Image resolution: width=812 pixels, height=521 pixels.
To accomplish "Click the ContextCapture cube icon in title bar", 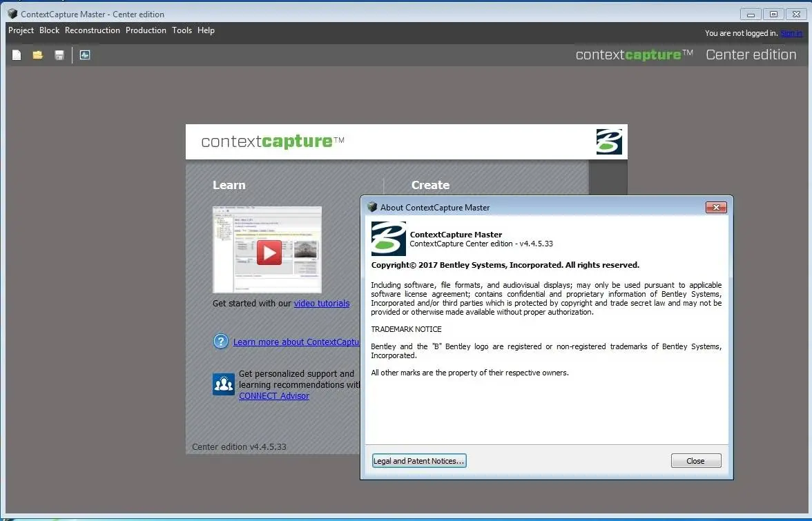I will click(12, 13).
